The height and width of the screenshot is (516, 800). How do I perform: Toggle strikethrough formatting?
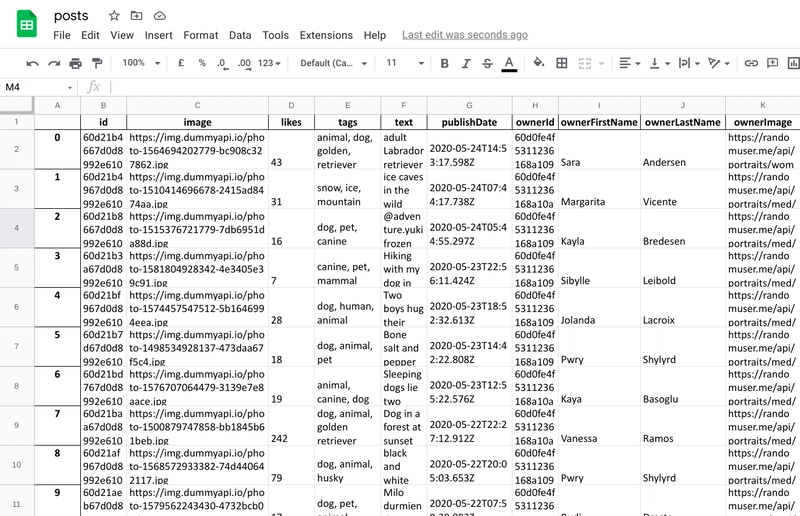pyautogui.click(x=487, y=63)
